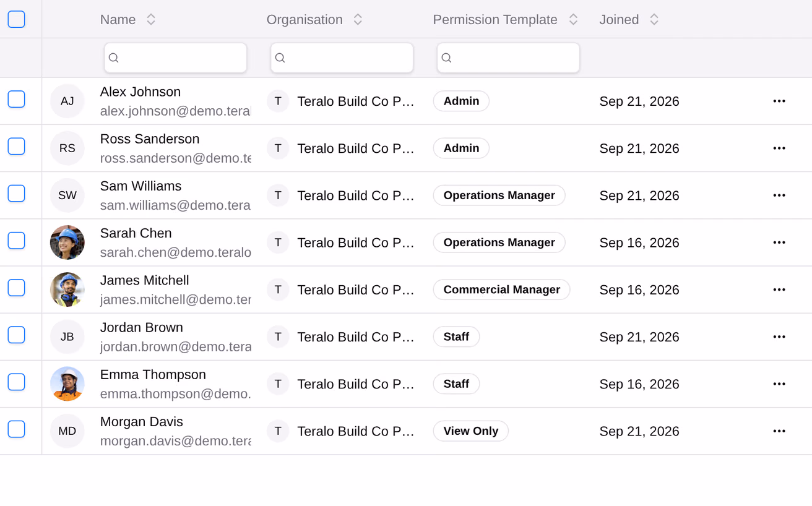Sort by the Organisation column
This screenshot has height=506, width=812.
coord(358,20)
